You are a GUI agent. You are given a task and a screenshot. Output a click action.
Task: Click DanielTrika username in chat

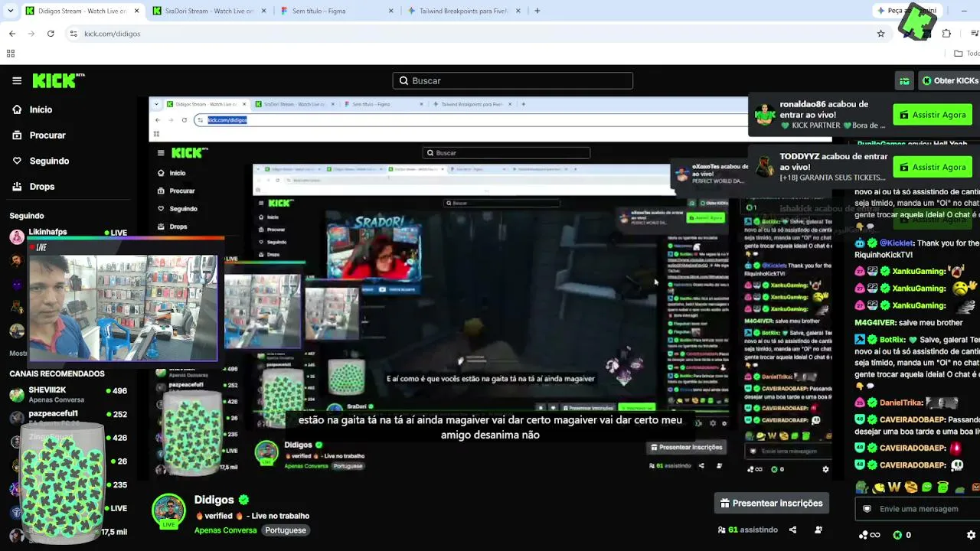tap(901, 403)
